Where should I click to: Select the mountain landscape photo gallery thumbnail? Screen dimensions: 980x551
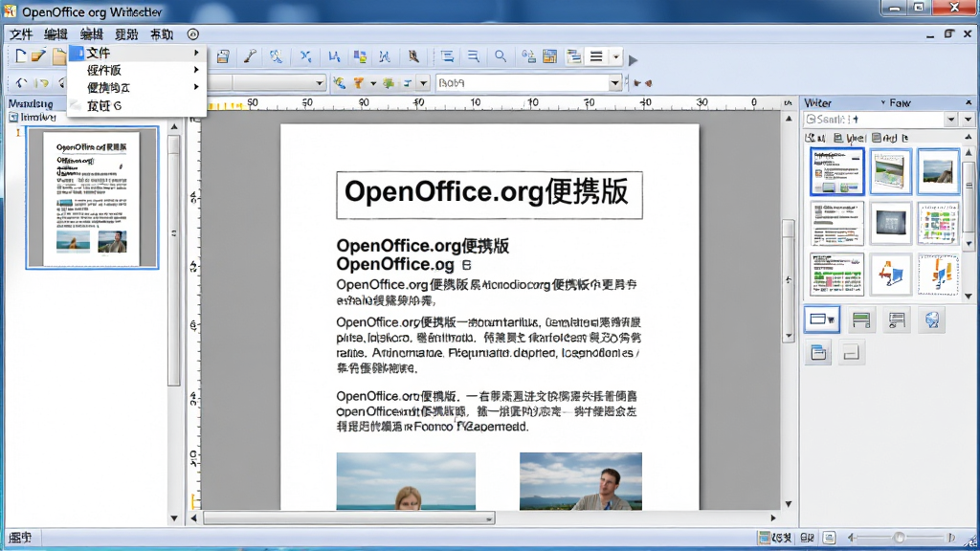pos(938,171)
